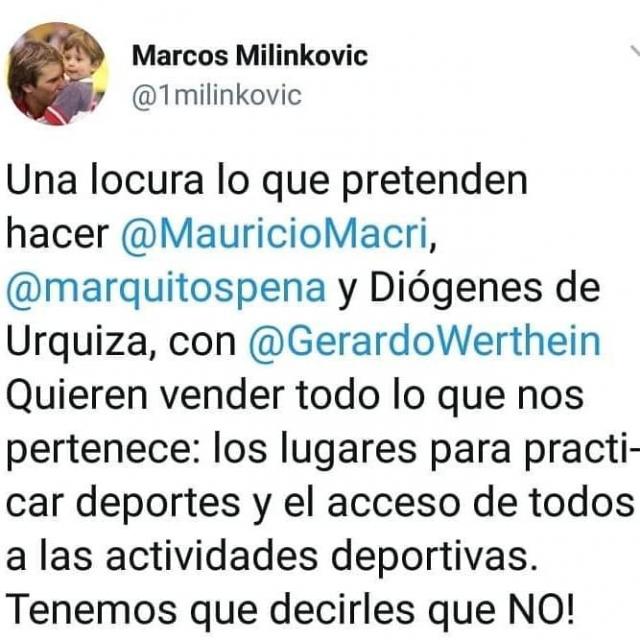The width and height of the screenshot is (640, 640).
Task: Expand the tweet options chevron
Action: coord(635,53)
